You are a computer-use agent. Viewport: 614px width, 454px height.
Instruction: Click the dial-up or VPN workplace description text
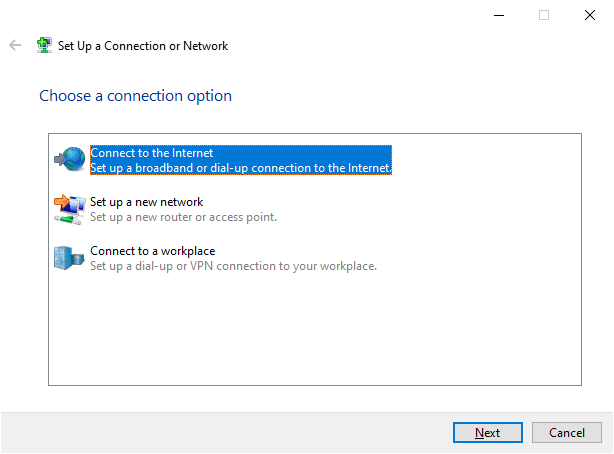[233, 266]
